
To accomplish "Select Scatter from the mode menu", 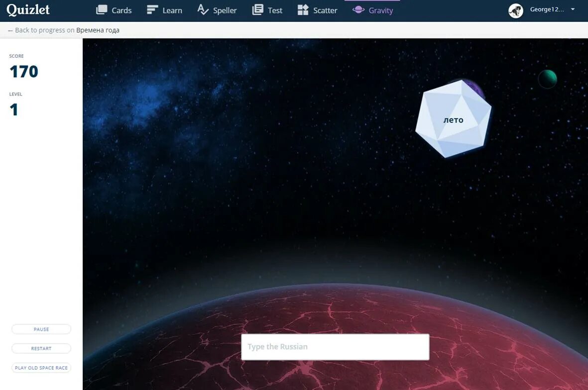I will click(x=326, y=10).
